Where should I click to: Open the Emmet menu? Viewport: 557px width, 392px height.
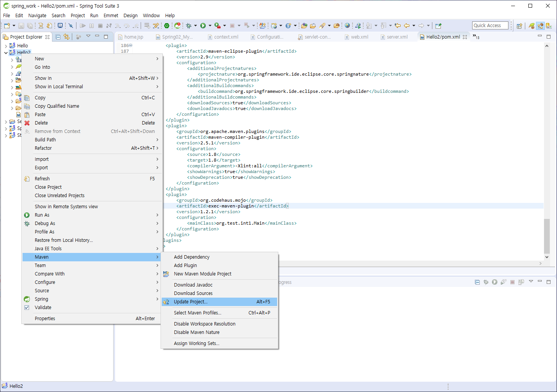[x=111, y=16]
